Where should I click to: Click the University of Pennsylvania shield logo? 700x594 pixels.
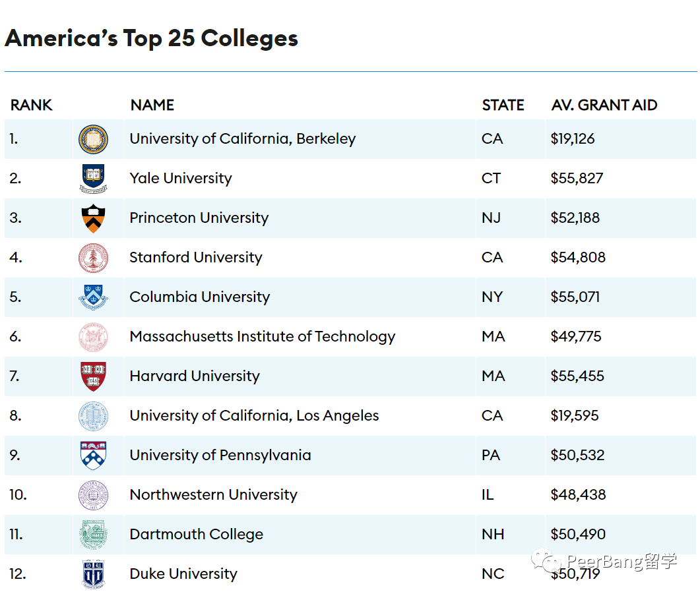(x=93, y=456)
